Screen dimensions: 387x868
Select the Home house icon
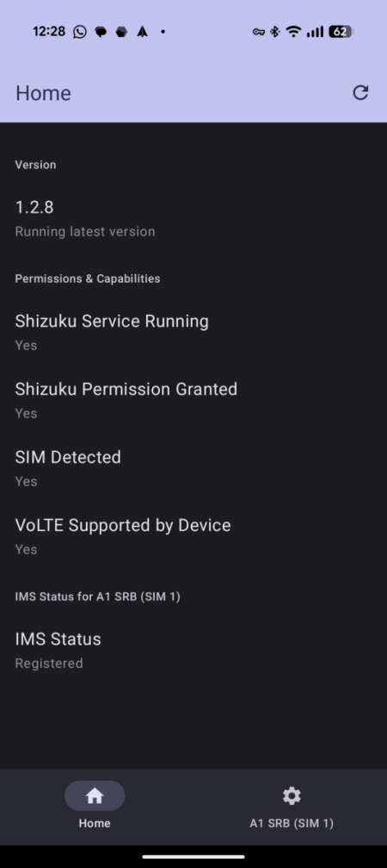click(95, 796)
